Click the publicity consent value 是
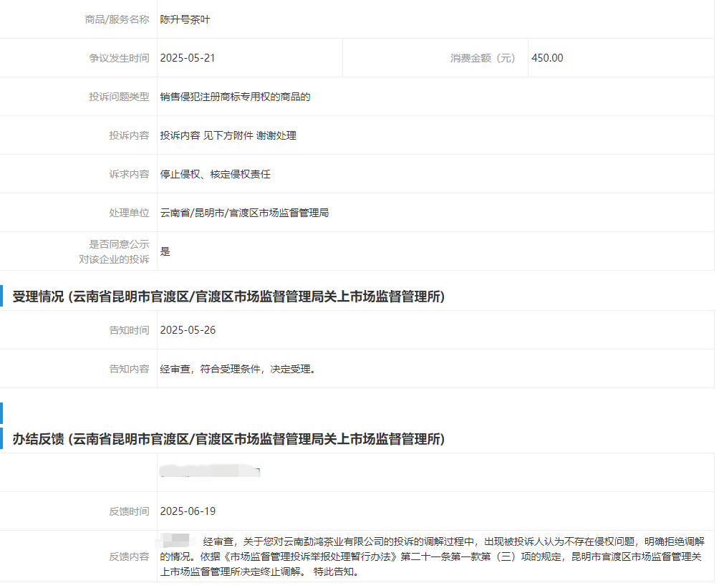Image resolution: width=724 pixels, height=588 pixels. click(165, 251)
